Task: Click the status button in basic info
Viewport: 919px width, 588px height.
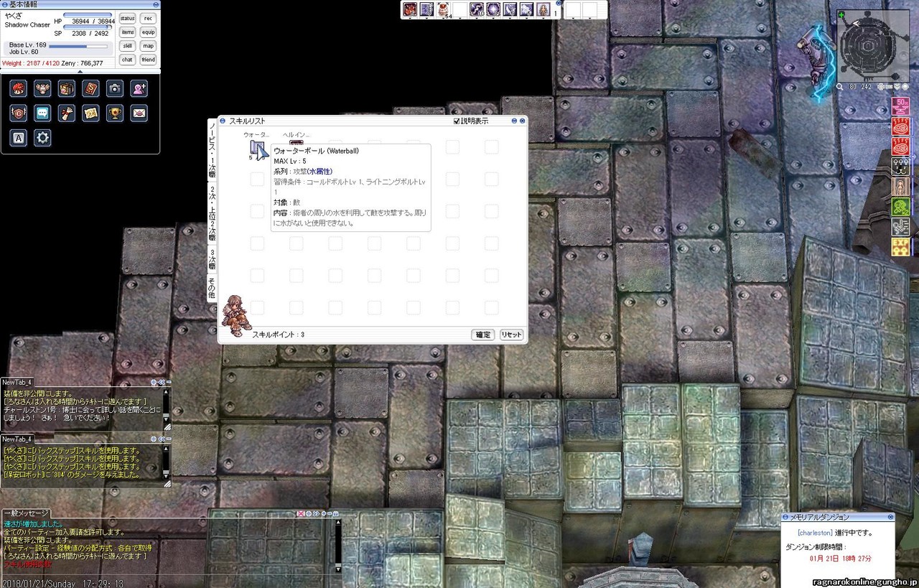Action: (x=128, y=18)
